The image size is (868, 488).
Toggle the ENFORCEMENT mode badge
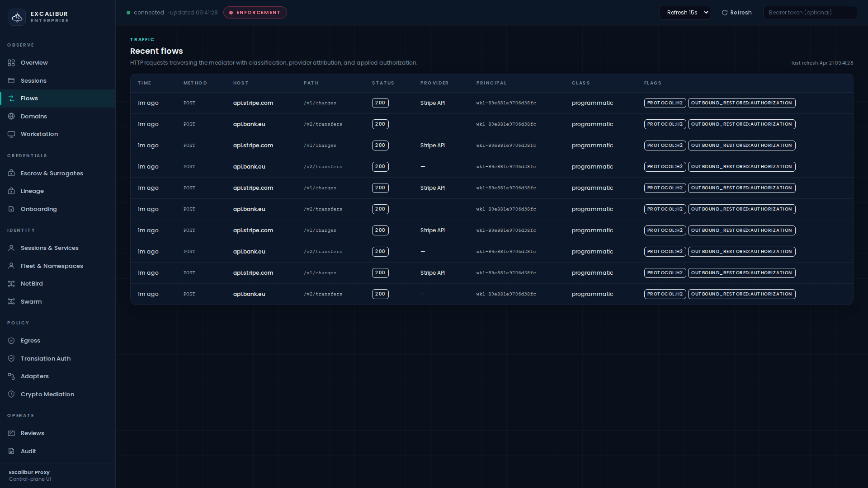255,12
